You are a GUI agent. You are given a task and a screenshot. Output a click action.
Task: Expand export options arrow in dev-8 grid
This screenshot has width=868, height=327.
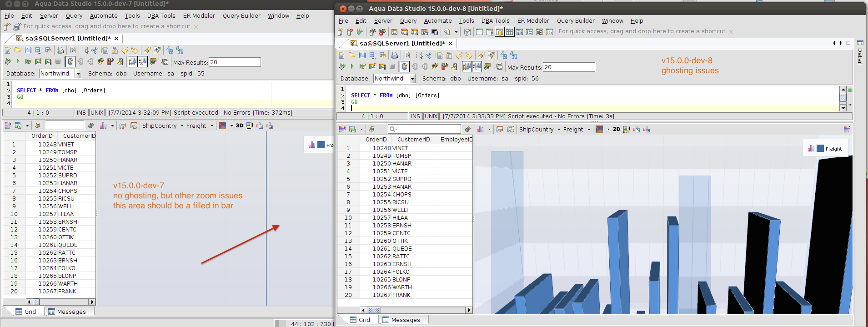click(361, 129)
